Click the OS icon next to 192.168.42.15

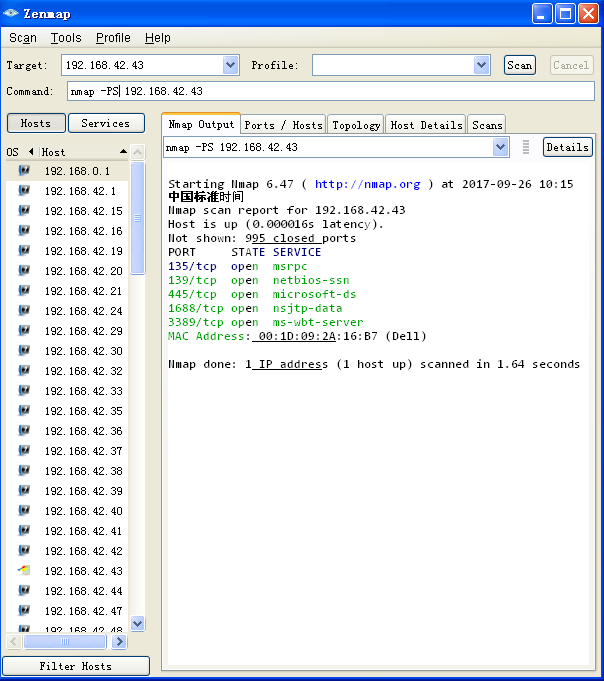coord(24,211)
